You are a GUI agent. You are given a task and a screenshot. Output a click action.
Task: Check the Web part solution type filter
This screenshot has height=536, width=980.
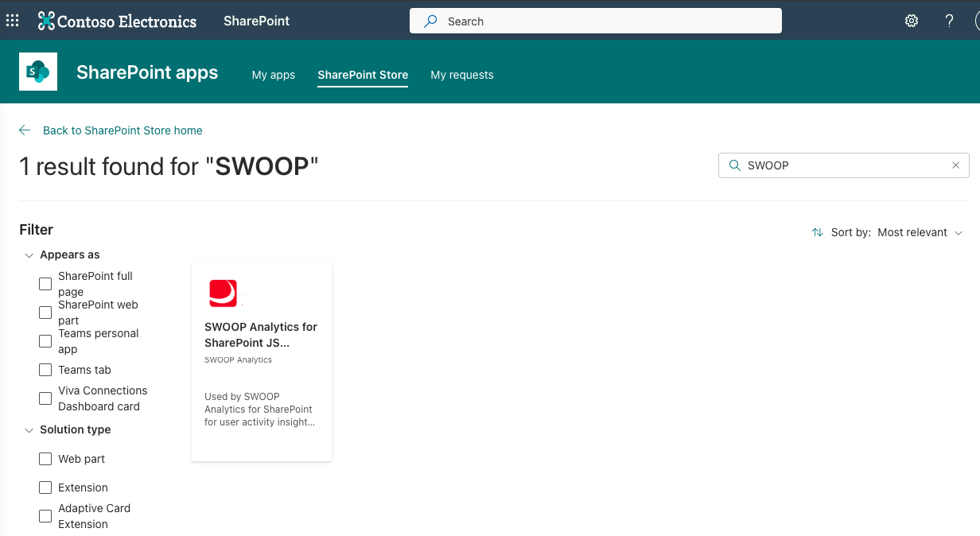(45, 459)
